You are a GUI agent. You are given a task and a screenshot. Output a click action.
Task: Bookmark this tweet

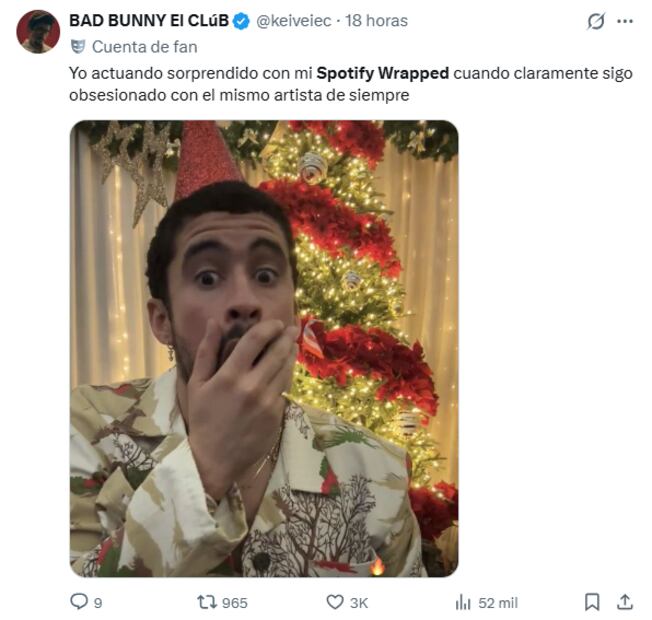point(592,602)
